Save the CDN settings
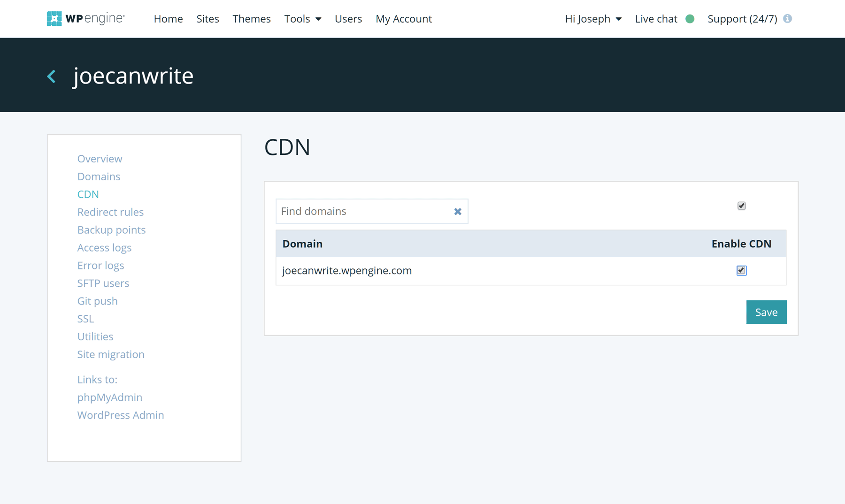This screenshot has width=845, height=504. click(x=766, y=312)
